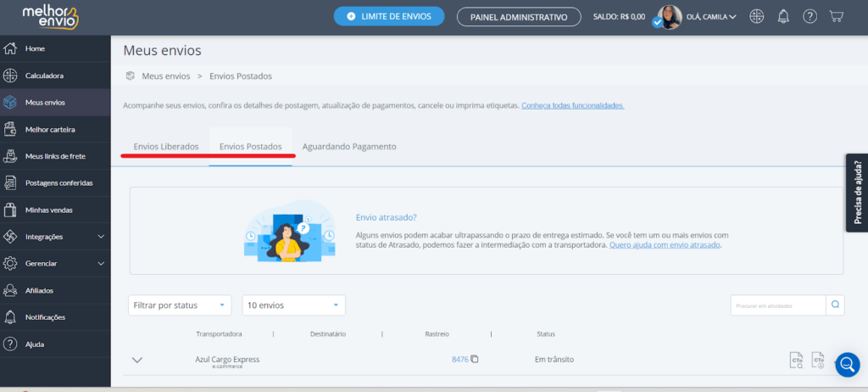Viewport: 868px width, 392px height.
Task: Open tracking number 8476 link
Action: [x=460, y=359]
